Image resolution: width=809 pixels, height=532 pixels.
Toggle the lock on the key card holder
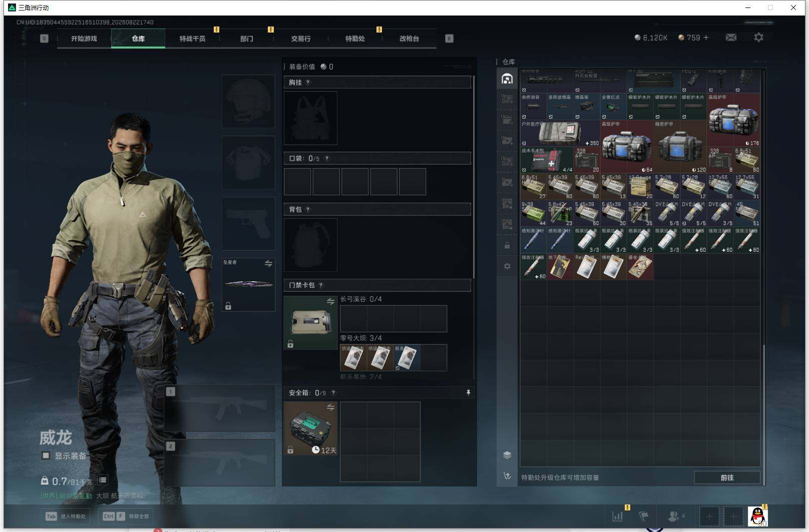(x=290, y=344)
